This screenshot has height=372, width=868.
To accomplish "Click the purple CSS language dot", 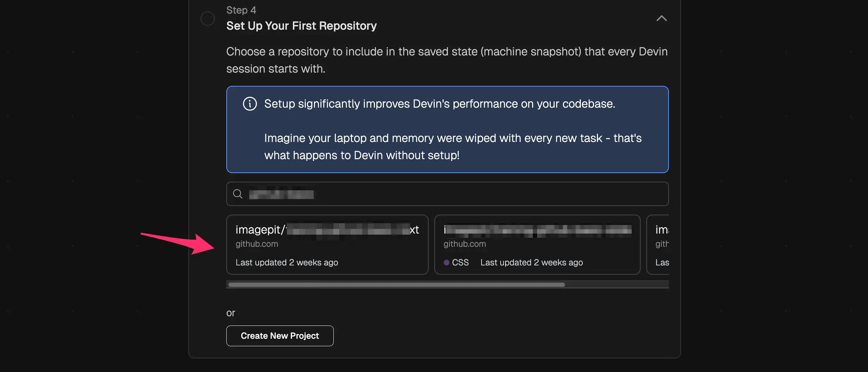I will click(x=447, y=263).
